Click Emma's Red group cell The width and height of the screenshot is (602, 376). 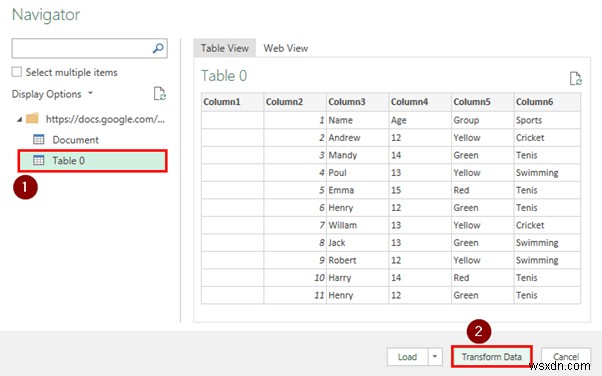(483, 190)
